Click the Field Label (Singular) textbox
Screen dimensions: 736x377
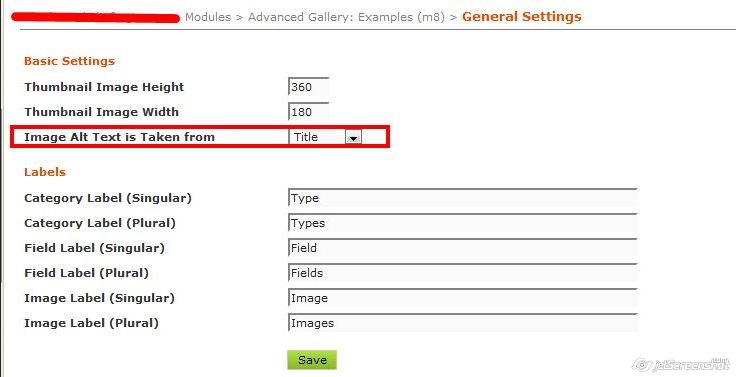462,247
